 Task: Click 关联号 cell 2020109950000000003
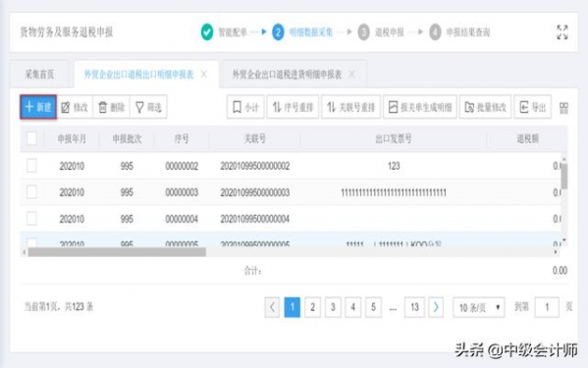[x=254, y=192]
